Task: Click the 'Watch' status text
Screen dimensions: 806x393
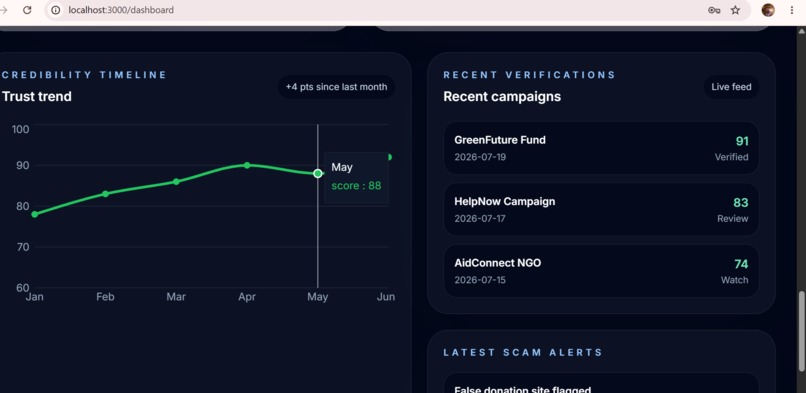Action: click(735, 280)
